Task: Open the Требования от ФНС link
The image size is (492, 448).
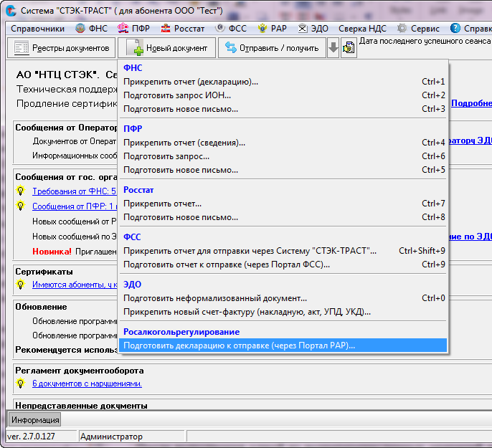Action: (x=75, y=191)
